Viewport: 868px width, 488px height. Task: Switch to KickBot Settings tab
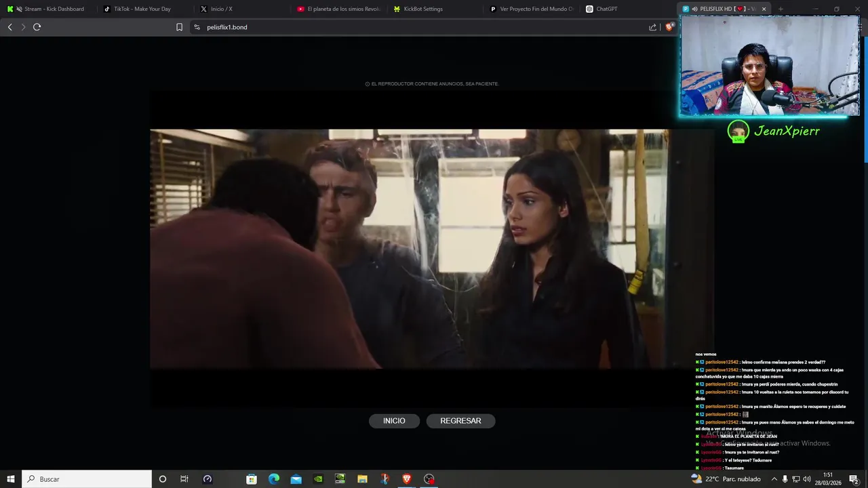point(436,9)
